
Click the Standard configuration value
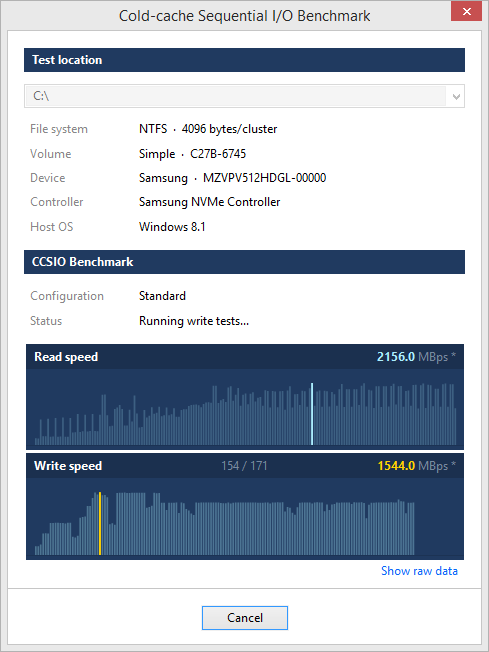[162, 296]
